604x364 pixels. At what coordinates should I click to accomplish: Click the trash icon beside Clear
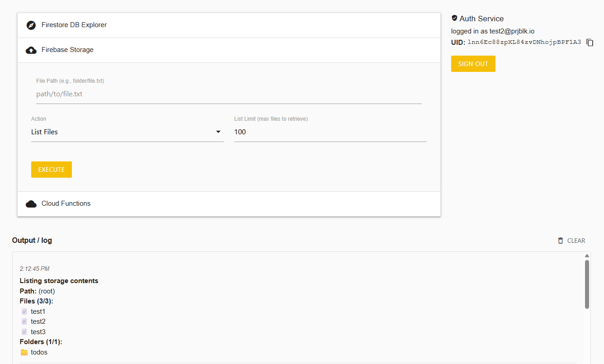[561, 241]
